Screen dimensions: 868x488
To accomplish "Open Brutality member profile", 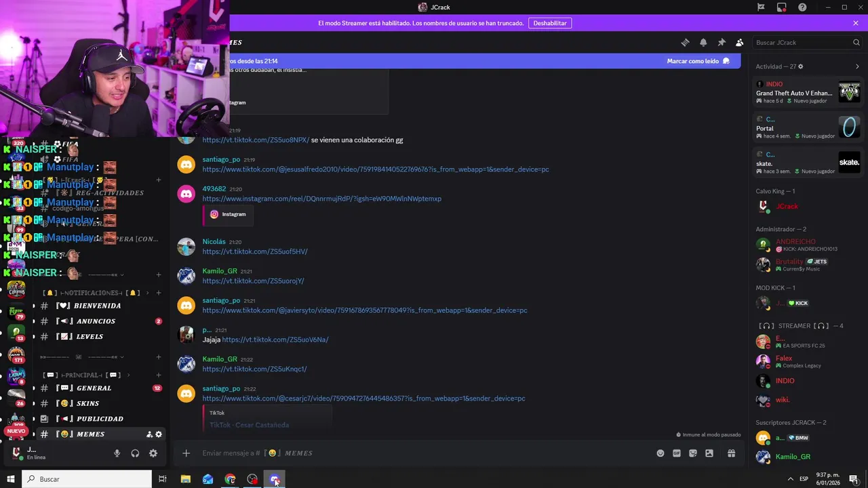I will coord(807,264).
